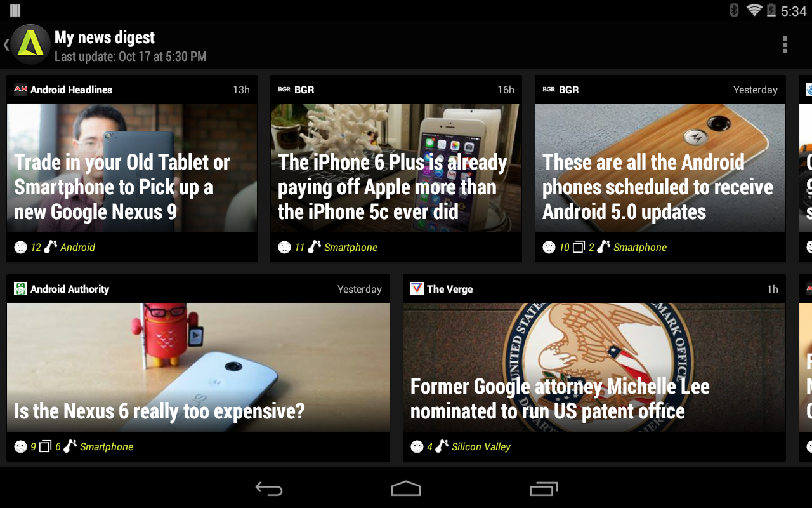
Task: Tap the back chevron beside the app logo
Action: coord(6,45)
